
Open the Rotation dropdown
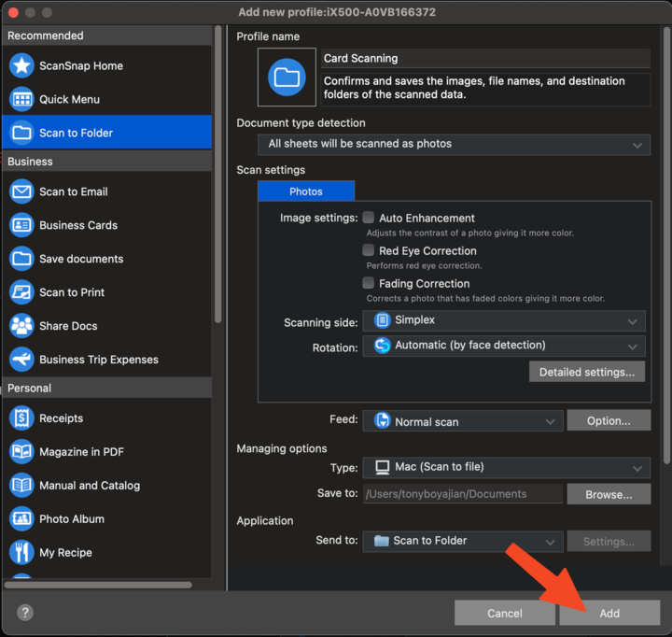tap(504, 347)
